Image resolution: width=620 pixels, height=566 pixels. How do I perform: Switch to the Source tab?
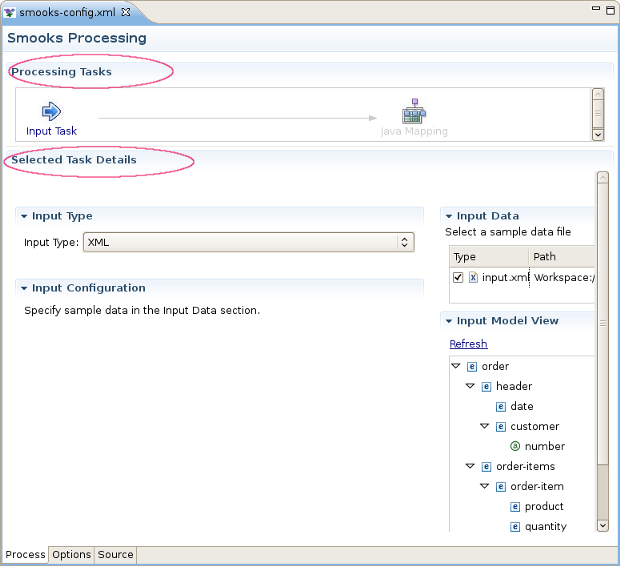(x=115, y=555)
